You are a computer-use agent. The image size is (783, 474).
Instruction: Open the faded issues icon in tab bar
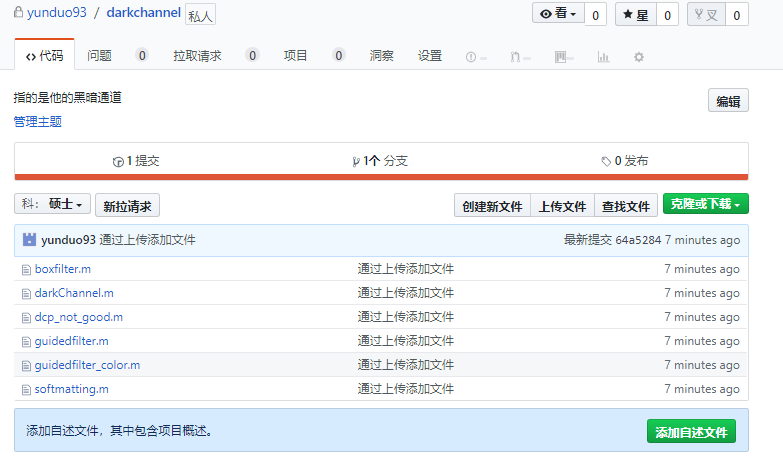pyautogui.click(x=471, y=57)
